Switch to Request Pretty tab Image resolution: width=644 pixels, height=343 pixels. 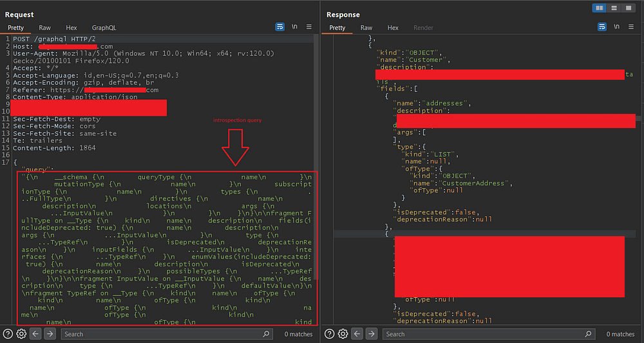[x=15, y=28]
